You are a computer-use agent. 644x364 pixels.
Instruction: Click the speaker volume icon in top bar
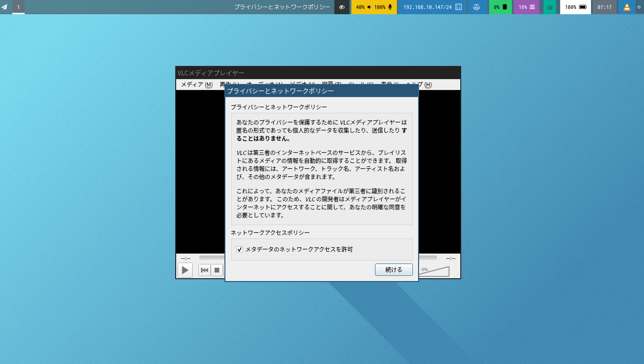click(369, 7)
